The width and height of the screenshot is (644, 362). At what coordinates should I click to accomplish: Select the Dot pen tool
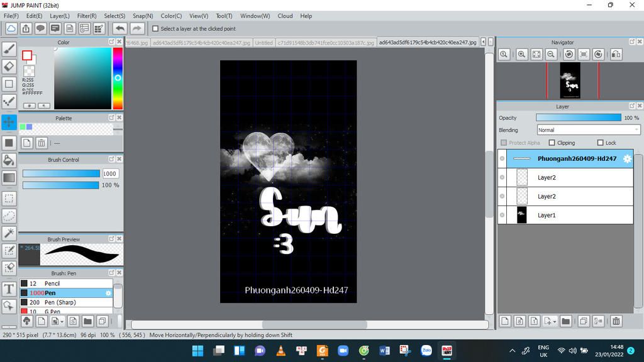click(9, 101)
